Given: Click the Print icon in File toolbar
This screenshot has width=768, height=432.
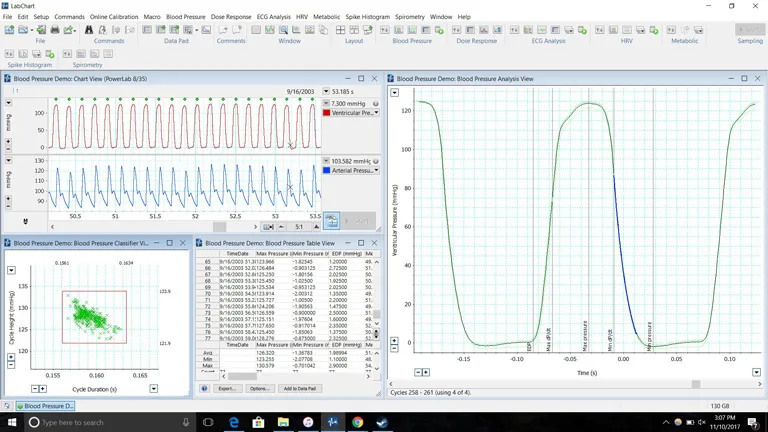Looking at the screenshot, I should (x=56, y=30).
